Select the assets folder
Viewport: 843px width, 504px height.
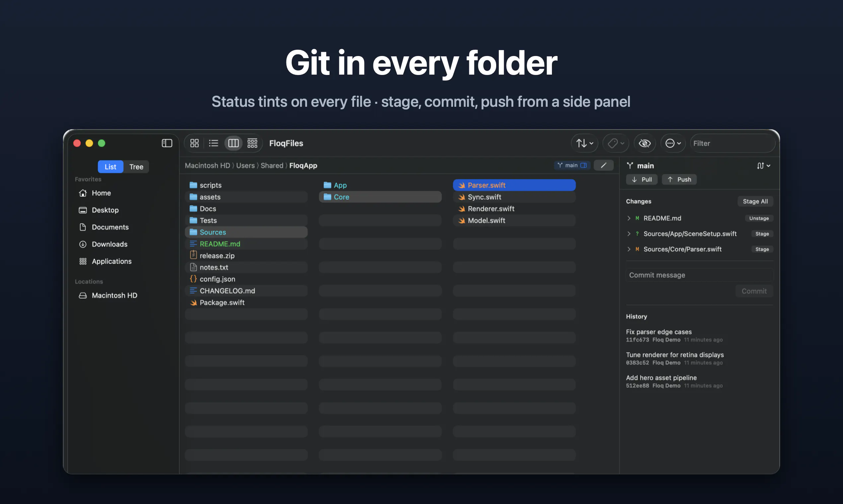(246, 197)
